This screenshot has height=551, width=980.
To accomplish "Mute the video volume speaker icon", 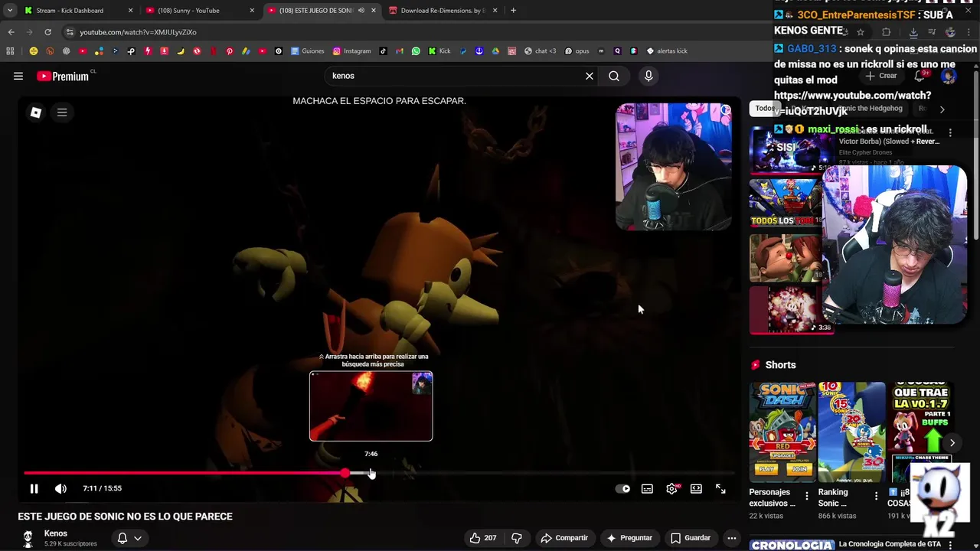I will (60, 488).
